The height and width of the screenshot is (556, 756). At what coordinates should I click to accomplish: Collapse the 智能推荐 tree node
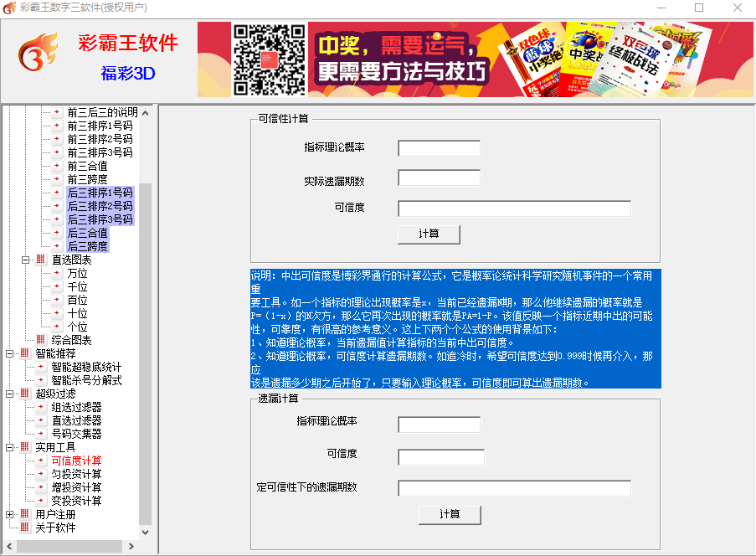point(9,353)
